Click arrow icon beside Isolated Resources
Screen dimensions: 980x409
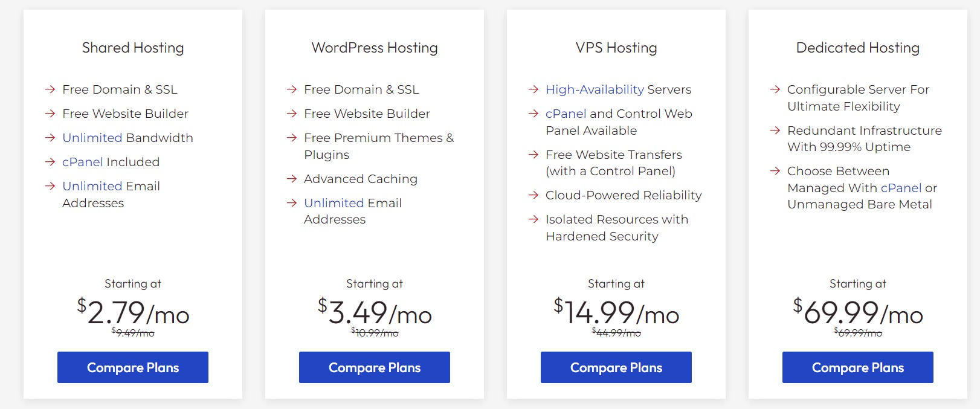point(534,219)
